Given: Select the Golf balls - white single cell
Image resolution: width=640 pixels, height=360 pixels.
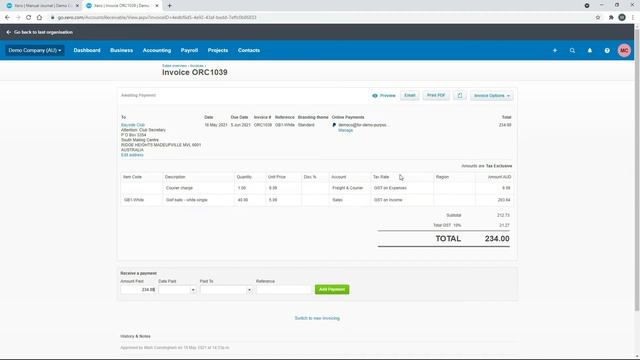Looking at the screenshot, I should click(198, 200).
